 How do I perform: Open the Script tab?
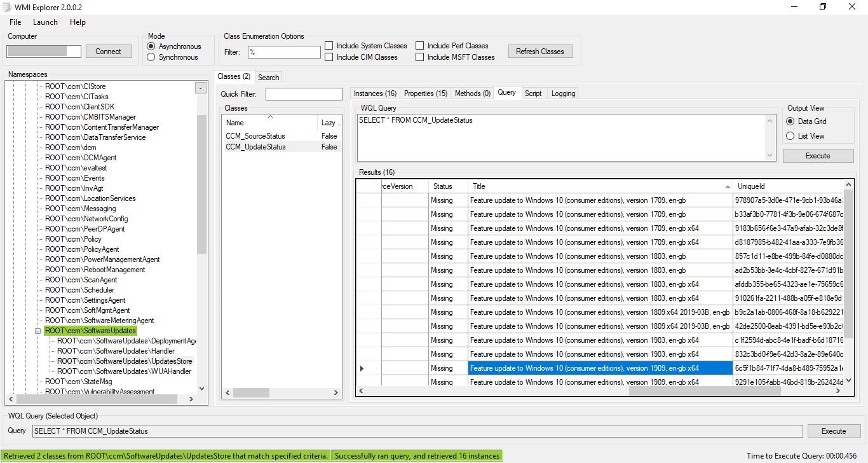click(x=533, y=93)
